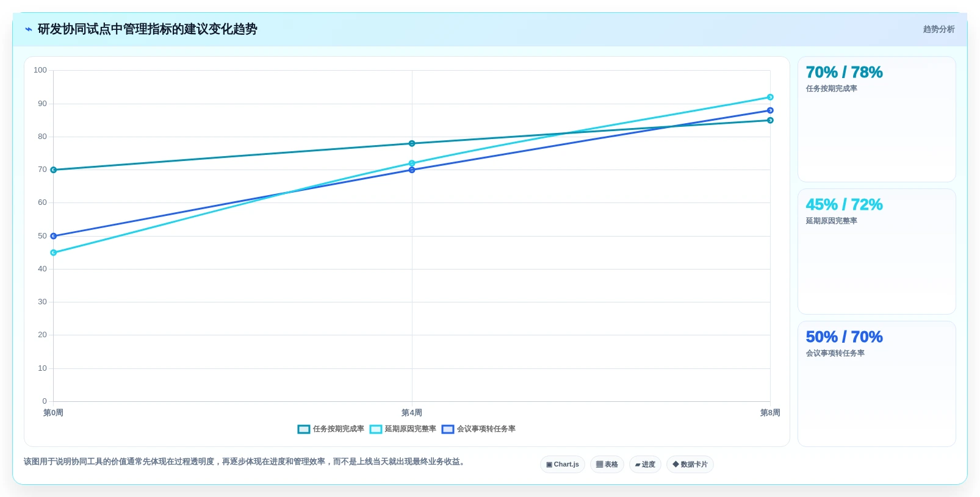This screenshot has height=497, width=980.
Task: Click the lightning icon beside the title
Action: click(x=28, y=29)
